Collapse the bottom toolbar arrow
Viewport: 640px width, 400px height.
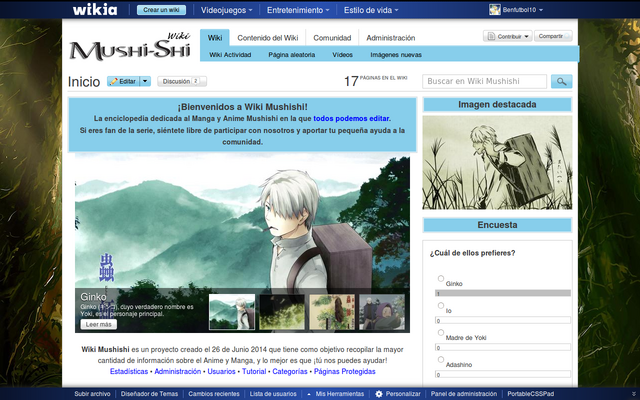click(633, 394)
